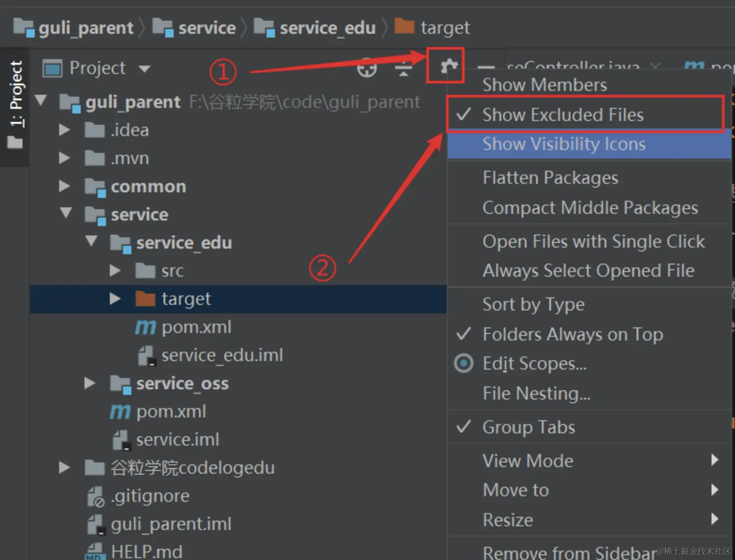Select the common module in tree

[x=148, y=187]
